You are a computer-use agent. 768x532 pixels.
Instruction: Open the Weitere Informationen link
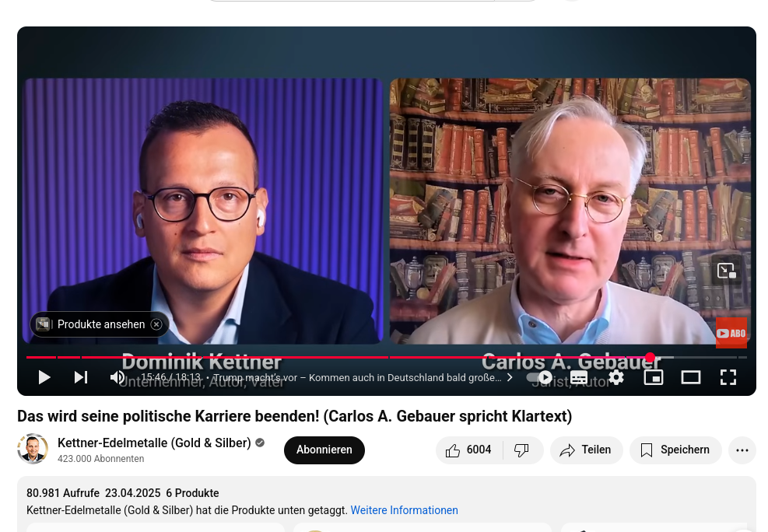tap(404, 510)
